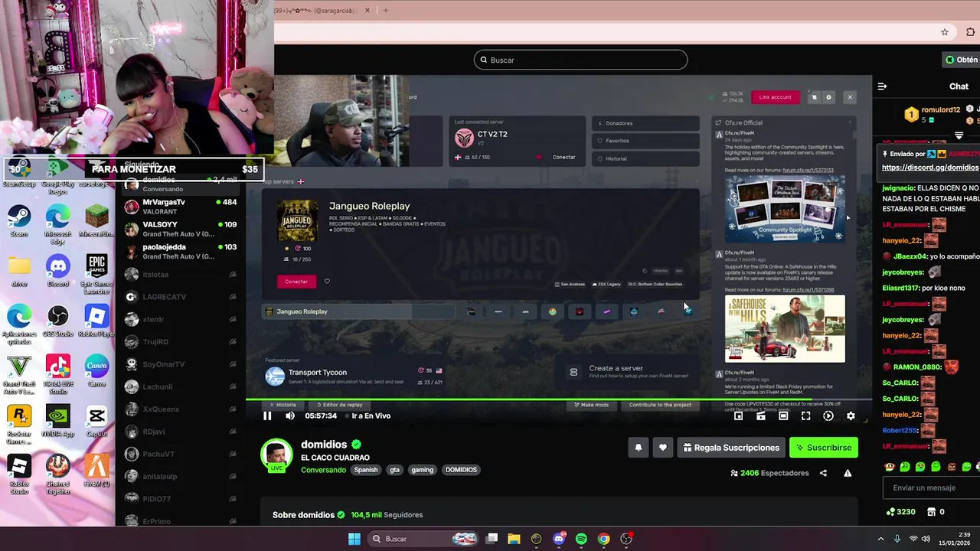
Task: Open CapCut desktop shortcut
Action: coord(96,420)
